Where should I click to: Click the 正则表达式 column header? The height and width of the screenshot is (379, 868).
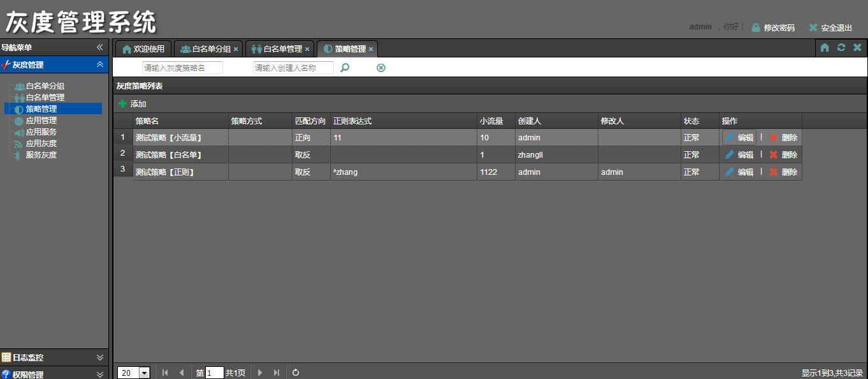tap(404, 121)
